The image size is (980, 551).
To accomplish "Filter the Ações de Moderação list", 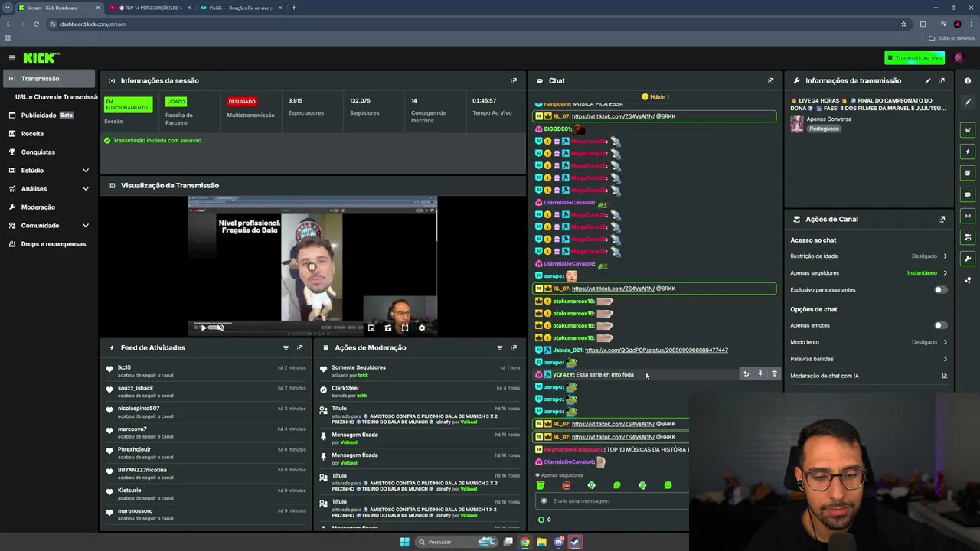I will coord(500,347).
